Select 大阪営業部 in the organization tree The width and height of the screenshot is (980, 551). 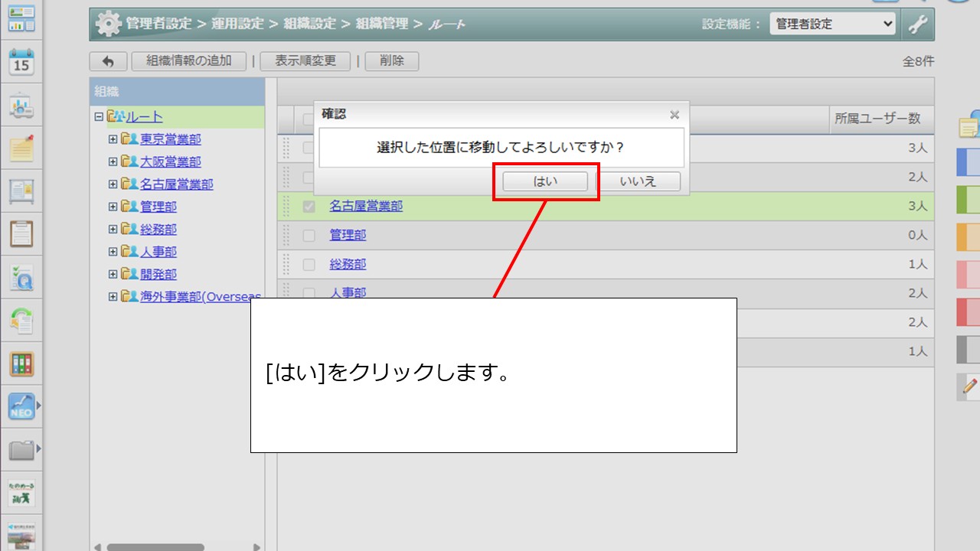[171, 162]
